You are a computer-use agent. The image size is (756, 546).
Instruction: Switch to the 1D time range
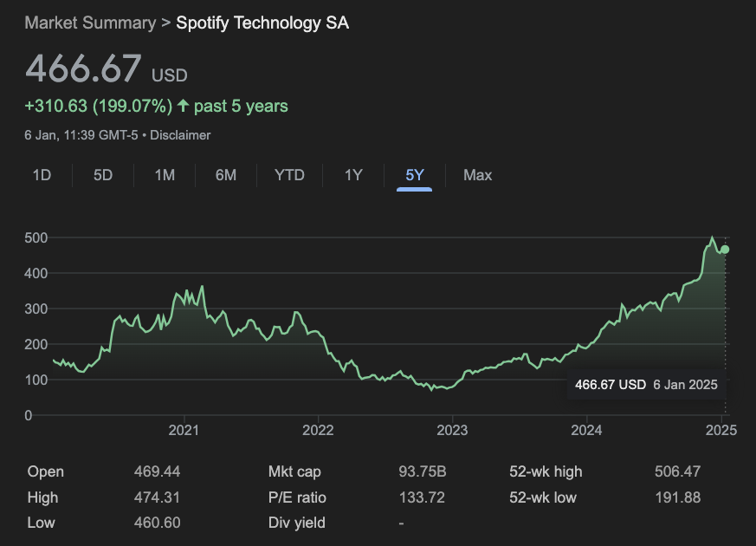coord(42,175)
